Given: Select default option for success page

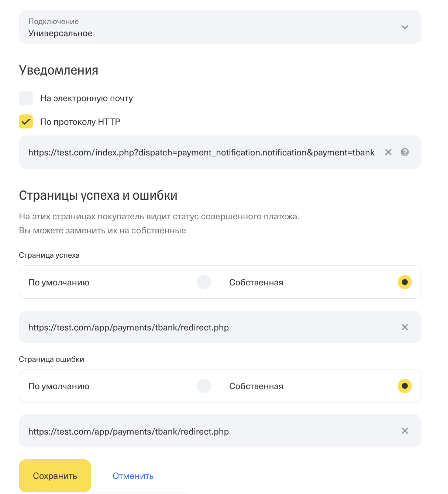Looking at the screenshot, I should coord(204,282).
